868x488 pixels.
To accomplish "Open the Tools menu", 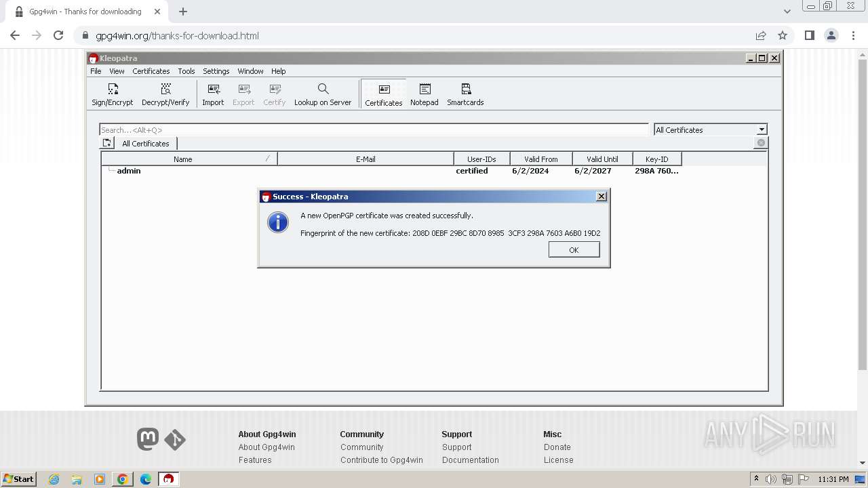I will pyautogui.click(x=186, y=70).
